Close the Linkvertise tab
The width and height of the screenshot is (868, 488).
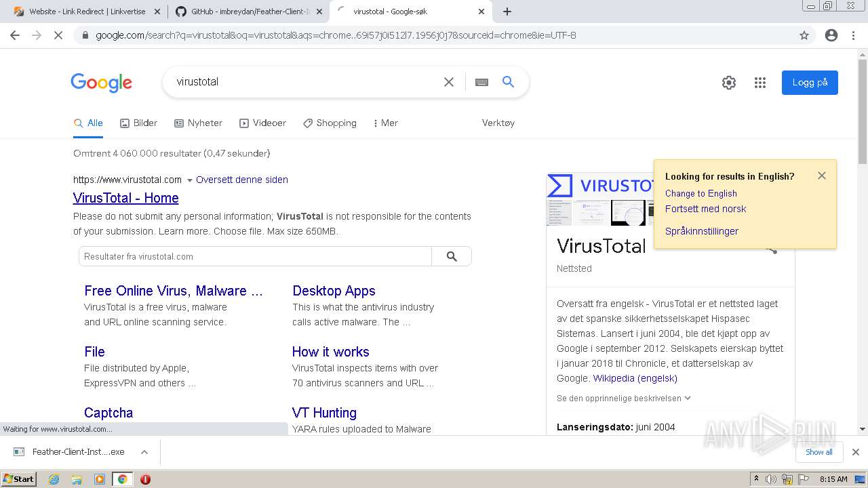[x=157, y=12]
